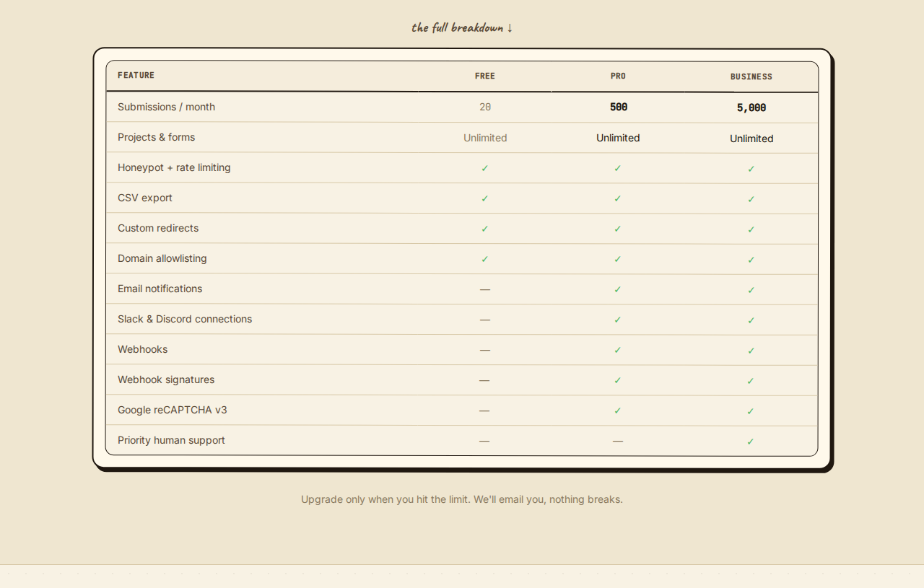Screen dimensions: 924x588
Task: Click the FREE column header
Action: 485,76
